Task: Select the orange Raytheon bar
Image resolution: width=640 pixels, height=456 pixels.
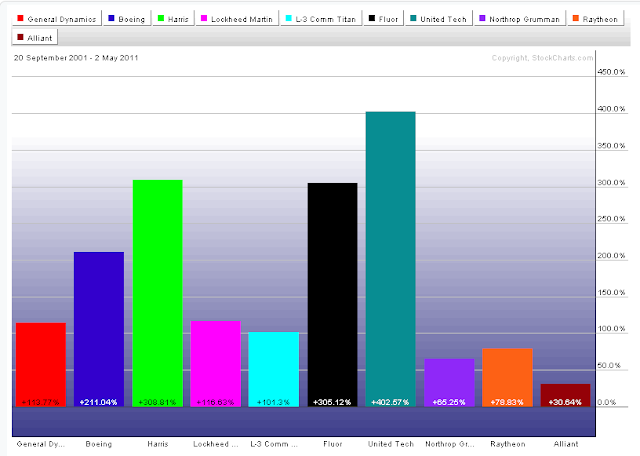Action: click(507, 377)
